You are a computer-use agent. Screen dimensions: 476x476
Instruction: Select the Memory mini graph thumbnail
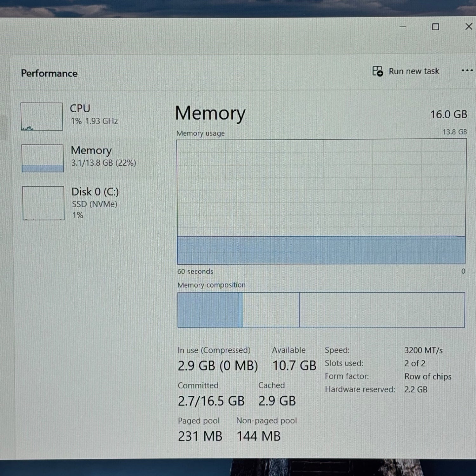click(x=43, y=158)
